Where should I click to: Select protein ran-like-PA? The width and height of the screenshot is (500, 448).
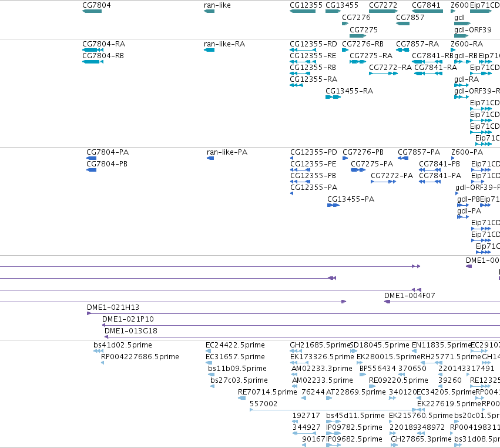[x=227, y=152]
